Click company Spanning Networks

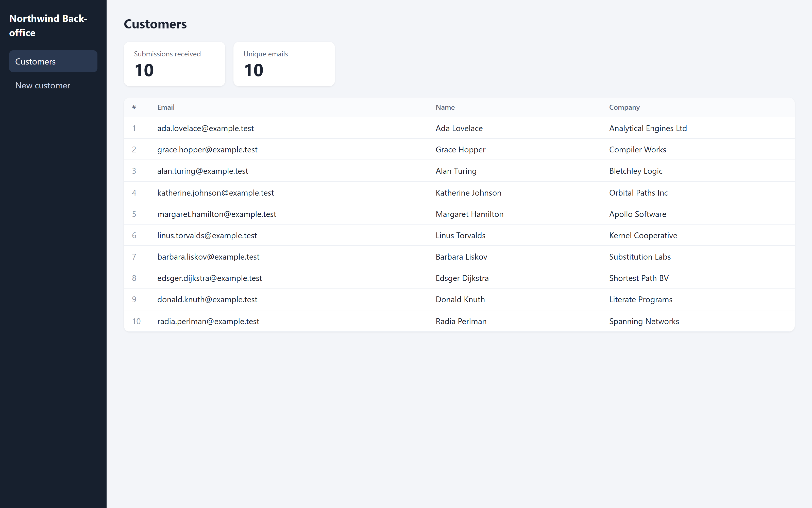pyautogui.click(x=644, y=321)
